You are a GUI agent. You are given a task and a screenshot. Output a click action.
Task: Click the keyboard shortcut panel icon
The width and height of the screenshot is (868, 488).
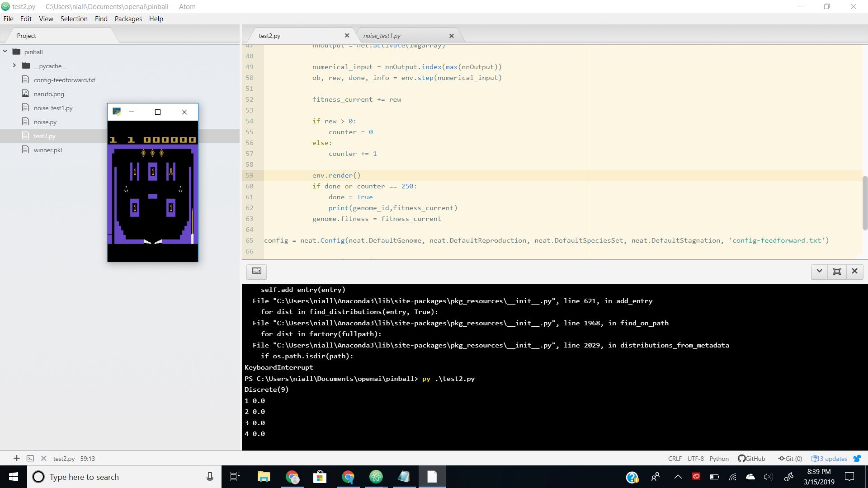pyautogui.click(x=256, y=271)
